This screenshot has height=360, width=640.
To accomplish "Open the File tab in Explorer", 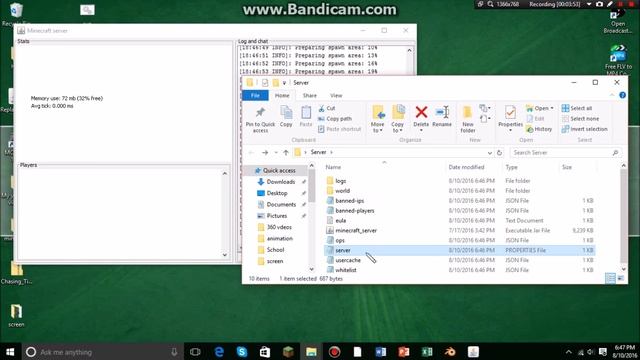I will (255, 95).
